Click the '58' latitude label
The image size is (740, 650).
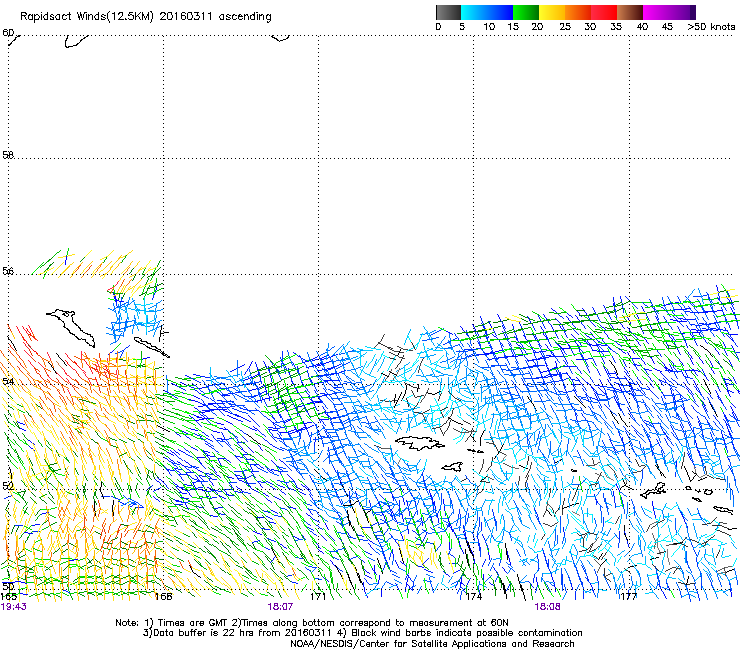(x=8, y=155)
